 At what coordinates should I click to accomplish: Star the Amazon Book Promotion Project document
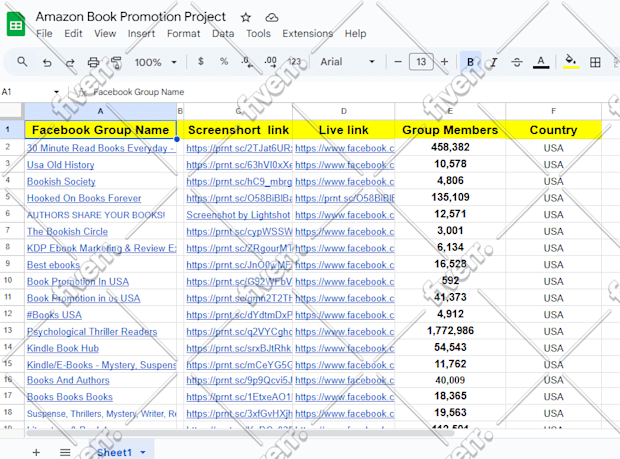[x=246, y=17]
